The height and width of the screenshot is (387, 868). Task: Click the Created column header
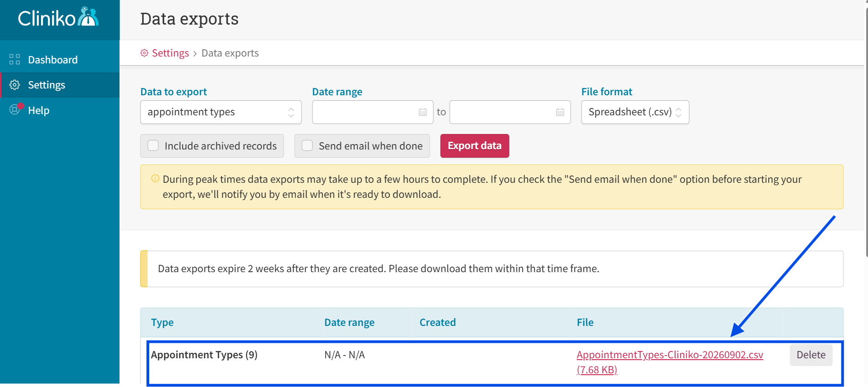[x=437, y=323]
